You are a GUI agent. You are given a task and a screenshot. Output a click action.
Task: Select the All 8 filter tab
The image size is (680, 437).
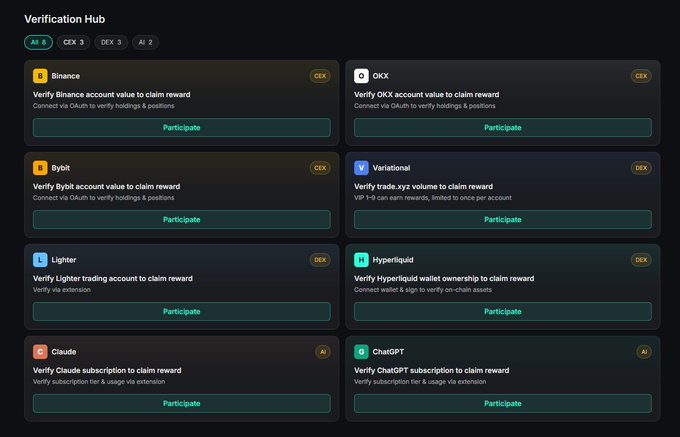pos(38,42)
